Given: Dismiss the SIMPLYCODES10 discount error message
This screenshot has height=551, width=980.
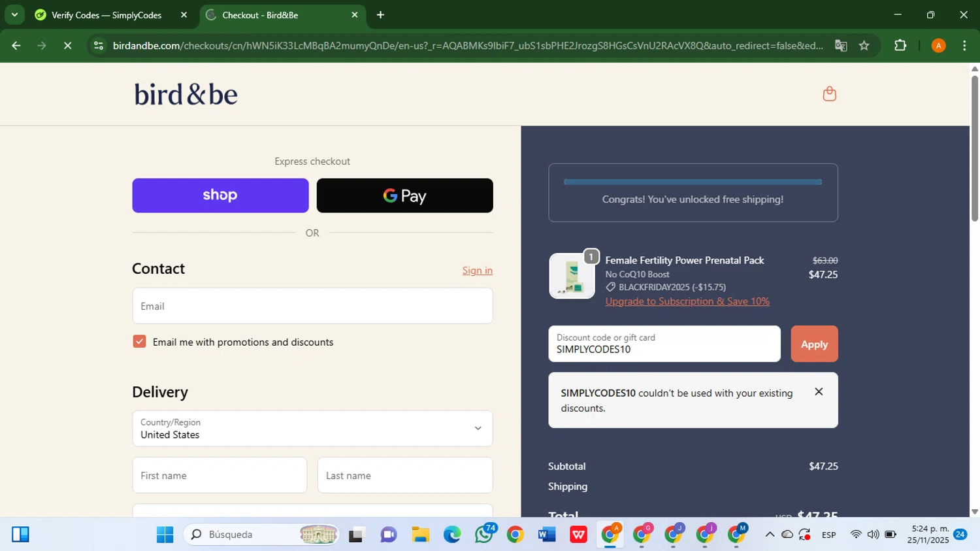Looking at the screenshot, I should (819, 392).
